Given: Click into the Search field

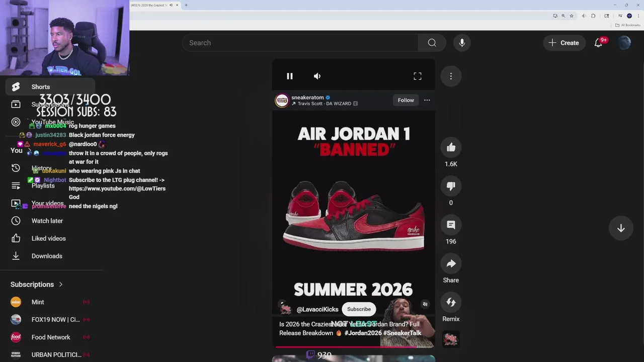Looking at the screenshot, I should (x=300, y=43).
